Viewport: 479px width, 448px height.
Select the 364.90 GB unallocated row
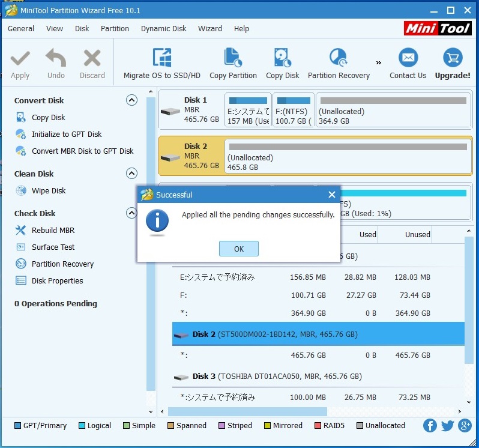pyautogui.click(x=318, y=313)
